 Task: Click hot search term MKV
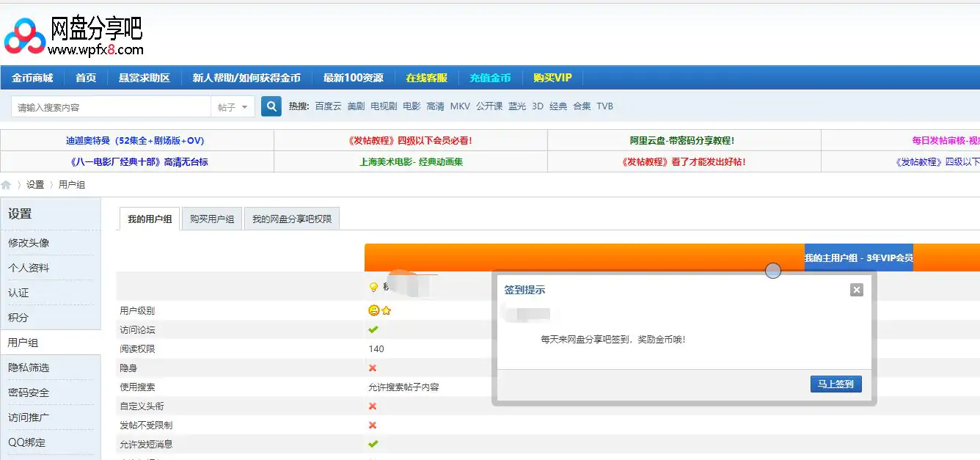[x=460, y=106]
